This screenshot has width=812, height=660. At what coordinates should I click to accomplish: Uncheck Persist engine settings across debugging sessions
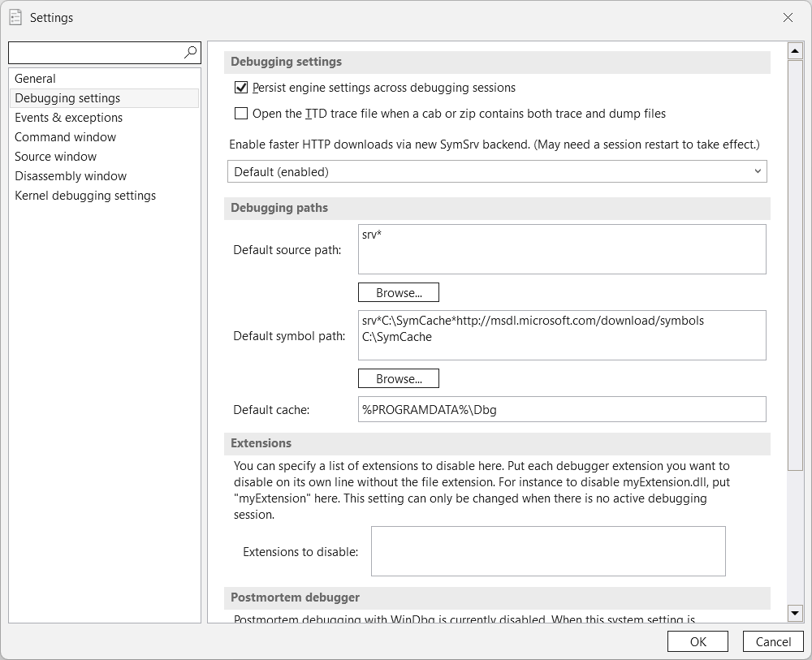(241, 88)
